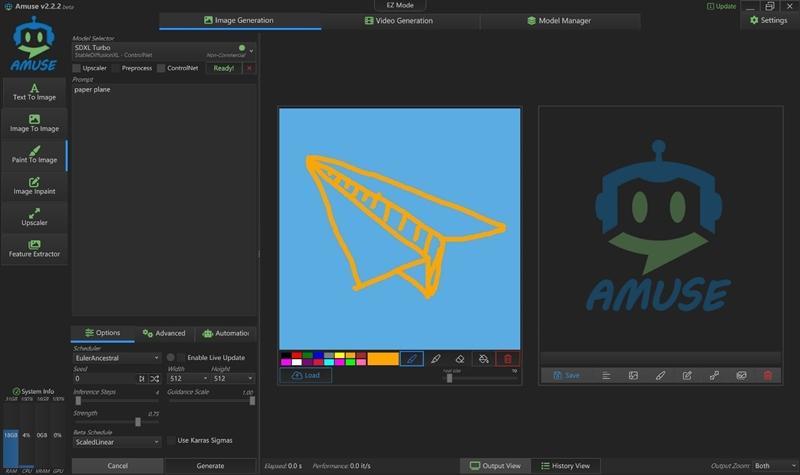Choose the paint bucket fill tool
This screenshot has height=475, width=800.
[x=484, y=359]
